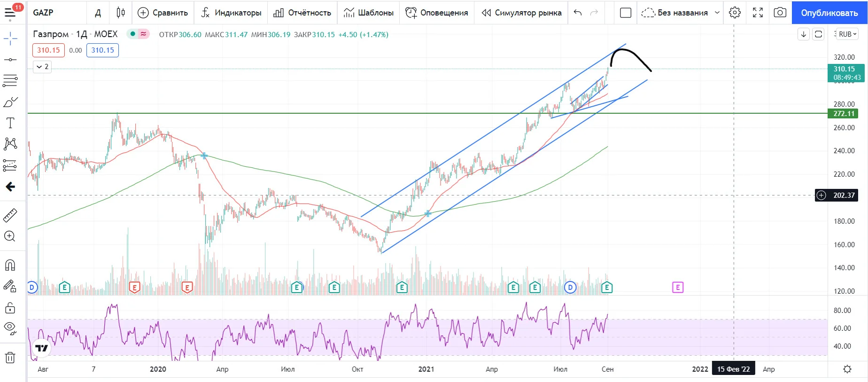This screenshot has height=382, width=868.
Task: Toggle lock all drawing tools
Action: point(10,308)
